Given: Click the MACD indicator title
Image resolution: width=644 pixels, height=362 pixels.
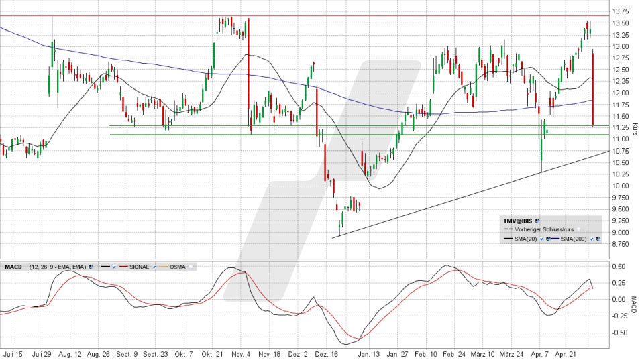Looking at the screenshot, I should (x=13, y=266).
